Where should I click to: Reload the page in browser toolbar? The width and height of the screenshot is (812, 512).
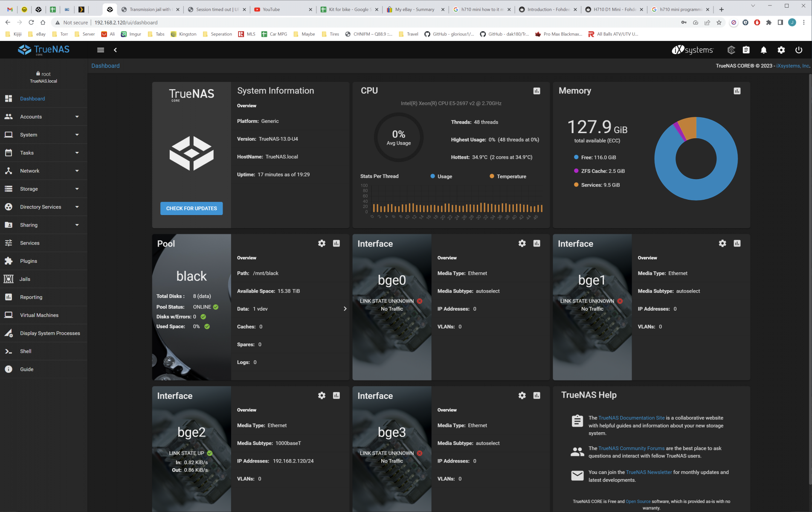click(31, 22)
